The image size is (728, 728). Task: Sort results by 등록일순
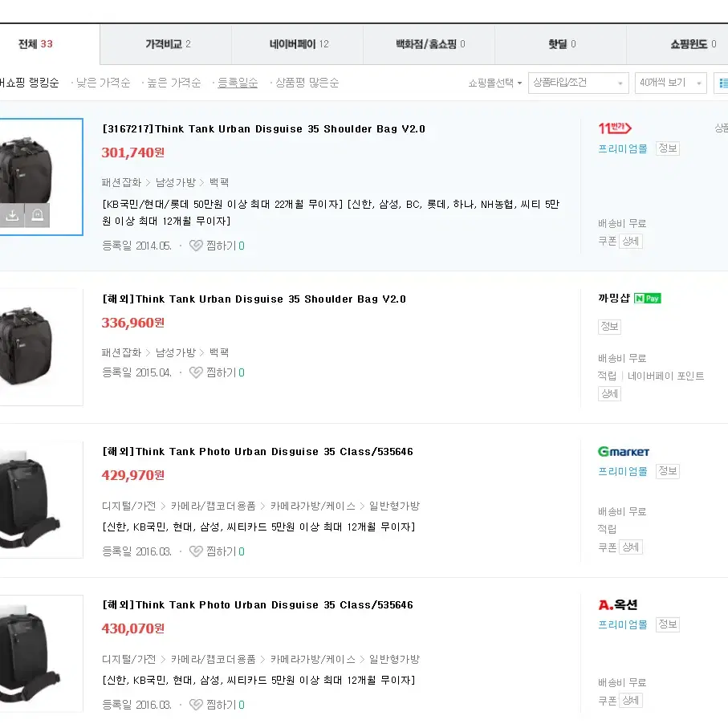pyautogui.click(x=238, y=83)
